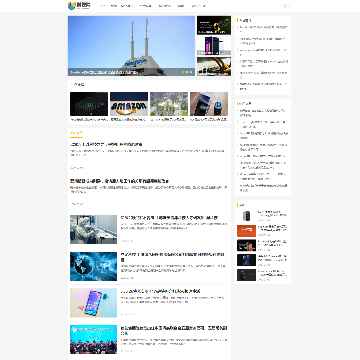Open the purple-screen smartphone thumbnail beside the carousel
Screen dimensions: 360x360
[214, 46]
